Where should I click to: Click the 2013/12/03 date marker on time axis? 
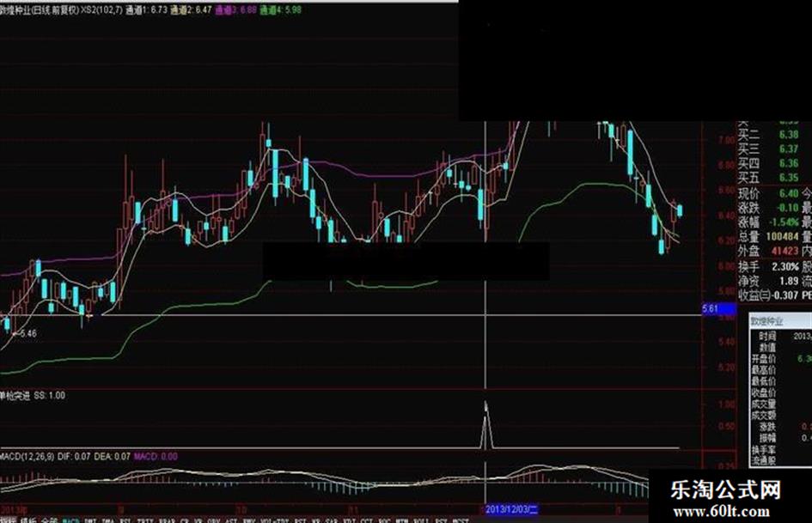click(x=511, y=509)
